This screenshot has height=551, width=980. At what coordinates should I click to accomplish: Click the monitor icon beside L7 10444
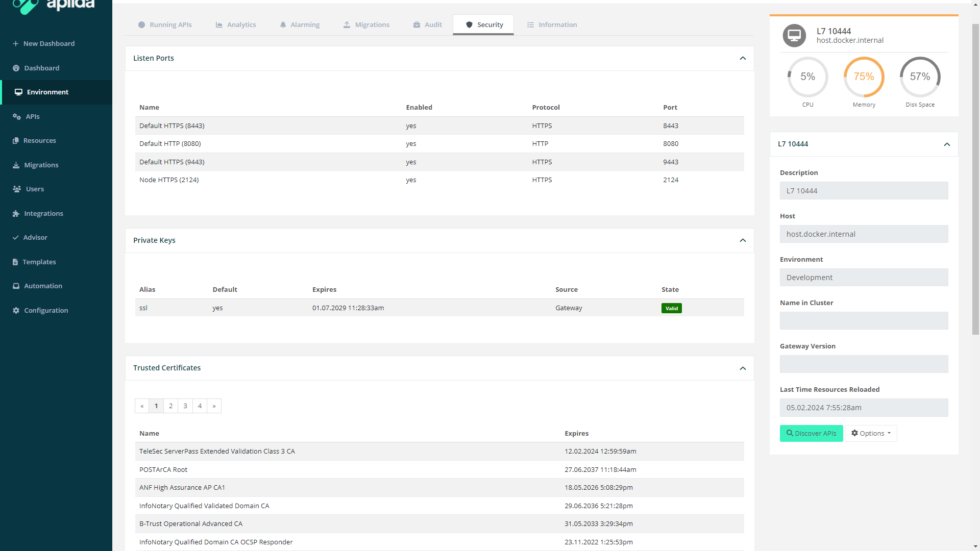pyautogui.click(x=794, y=36)
